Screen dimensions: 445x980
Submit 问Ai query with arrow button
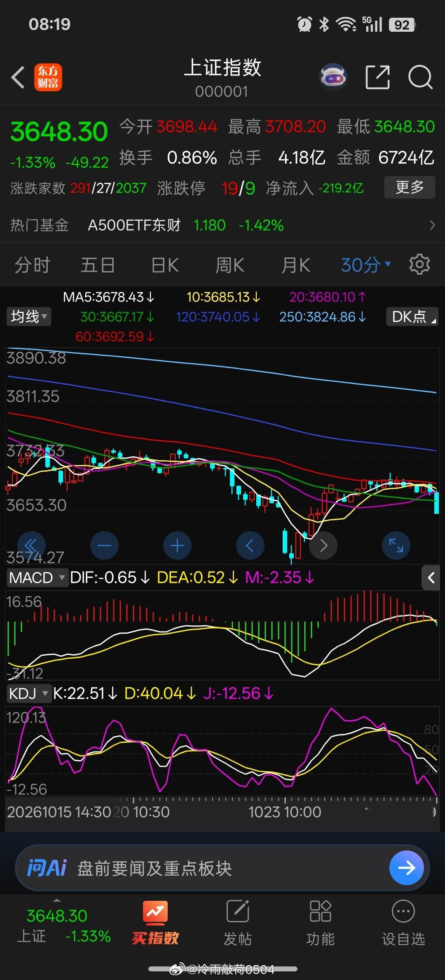407,868
